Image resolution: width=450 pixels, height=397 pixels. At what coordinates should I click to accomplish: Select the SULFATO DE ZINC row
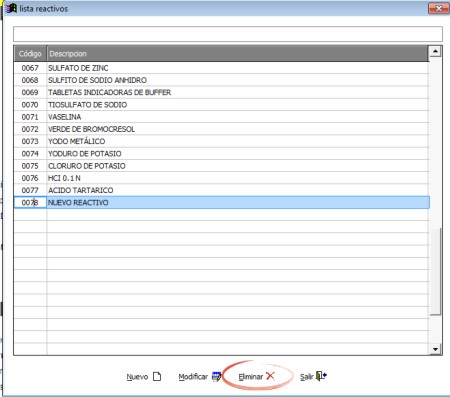coord(222,68)
